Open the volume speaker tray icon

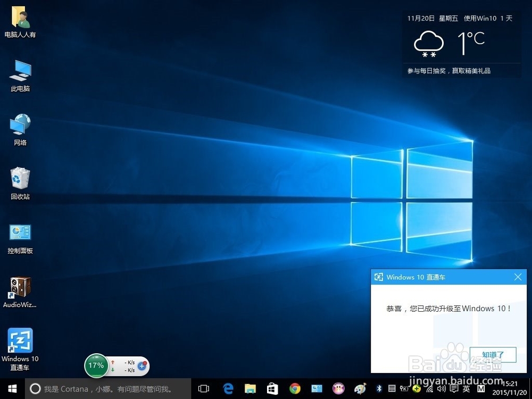pyautogui.click(x=442, y=389)
